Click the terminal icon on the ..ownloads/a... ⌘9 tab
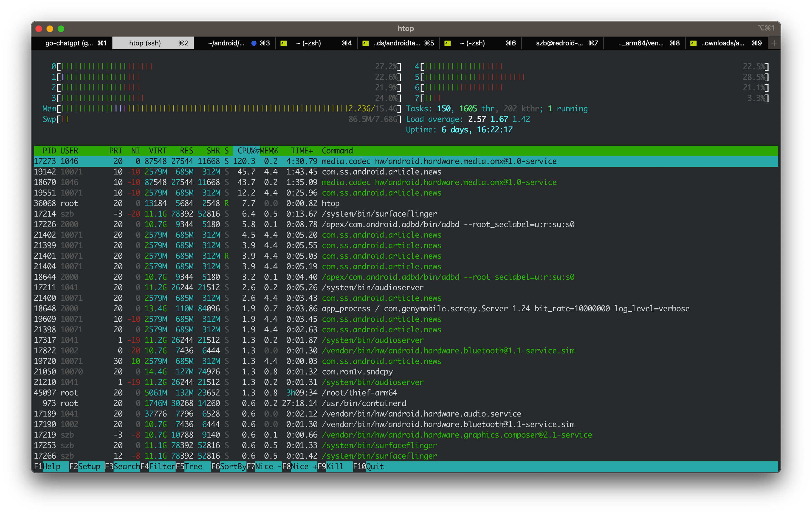 pos(694,43)
